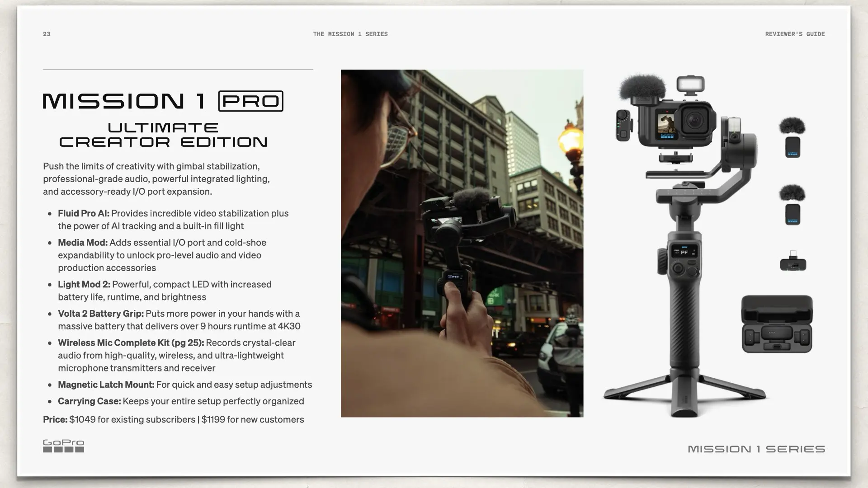
Task: Click the GoPro logo bottom left
Action: click(x=63, y=446)
